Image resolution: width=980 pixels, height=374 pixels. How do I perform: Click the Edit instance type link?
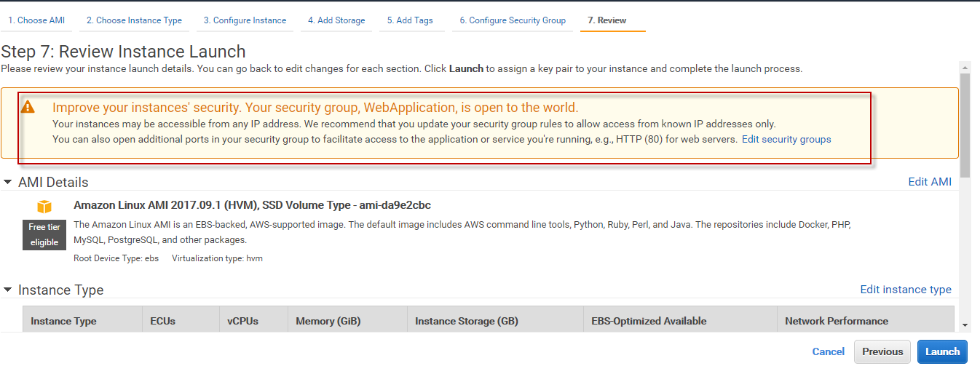coord(906,290)
